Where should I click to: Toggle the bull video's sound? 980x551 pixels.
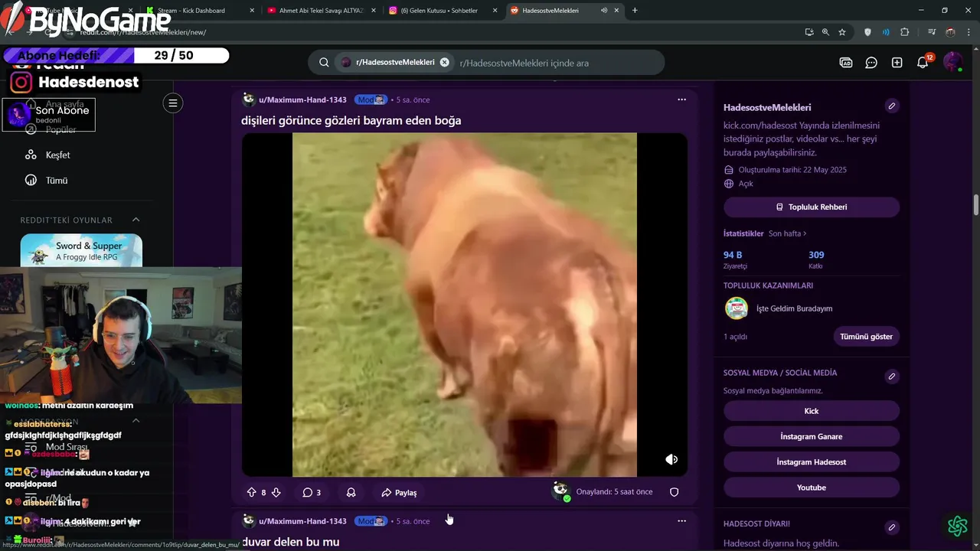671,459
